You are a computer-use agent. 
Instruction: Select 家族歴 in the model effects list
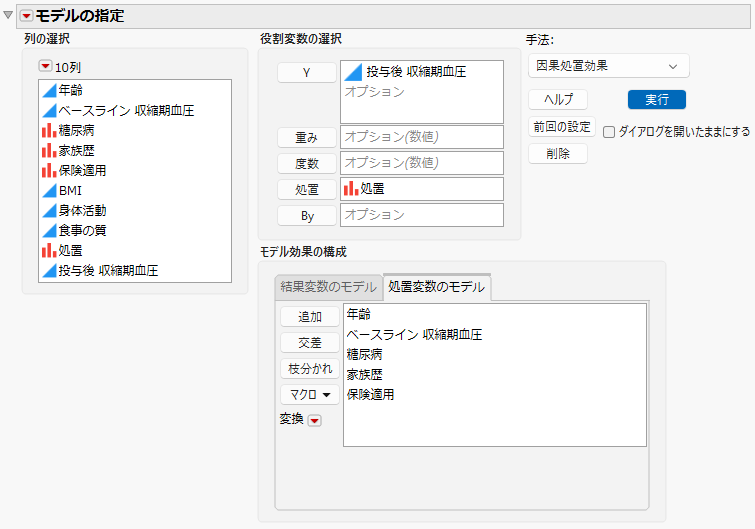coord(364,374)
